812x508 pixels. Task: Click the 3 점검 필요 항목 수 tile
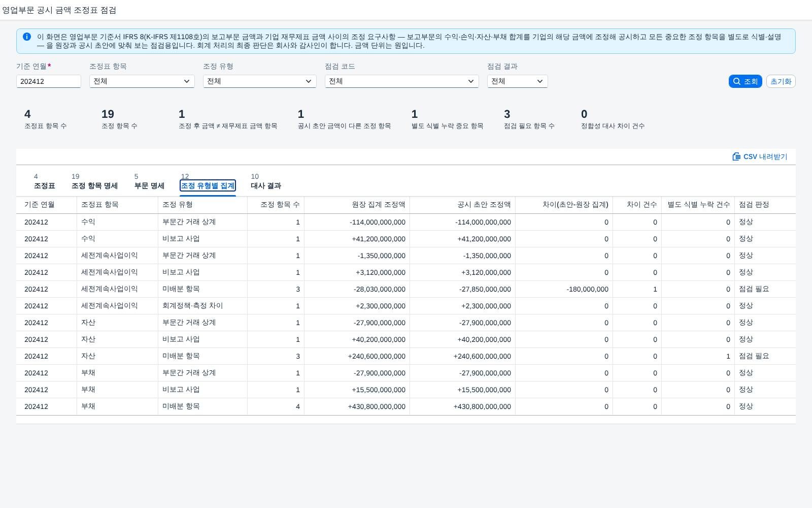[529, 119]
